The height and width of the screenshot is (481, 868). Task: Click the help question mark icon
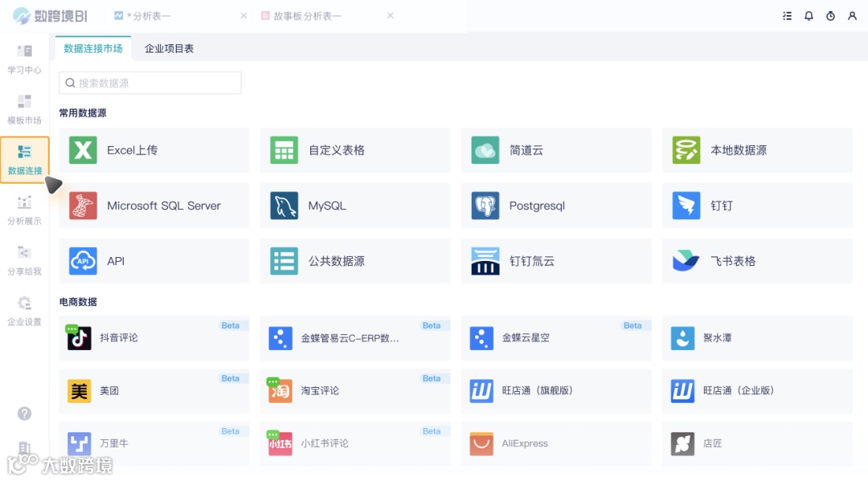(x=24, y=414)
